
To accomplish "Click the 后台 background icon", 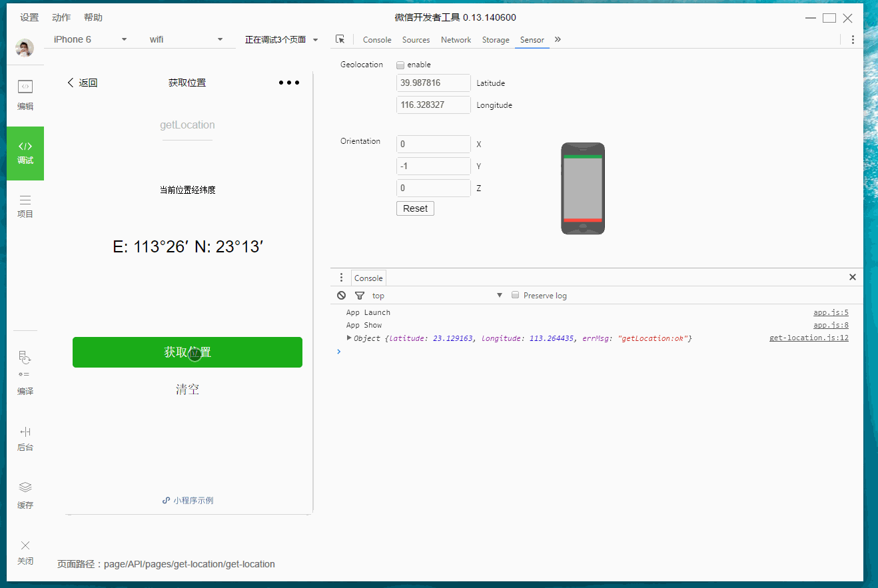I will click(x=25, y=437).
